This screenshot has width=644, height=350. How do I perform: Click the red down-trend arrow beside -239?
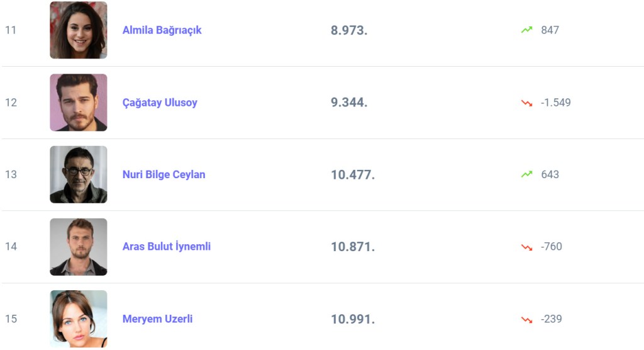tap(526, 319)
